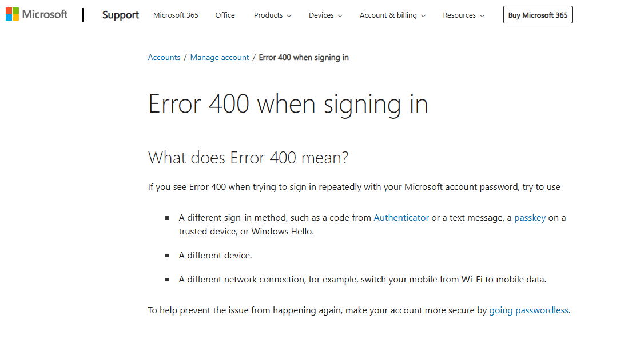
Task: Open the Microsoft 365 menu item
Action: [176, 15]
